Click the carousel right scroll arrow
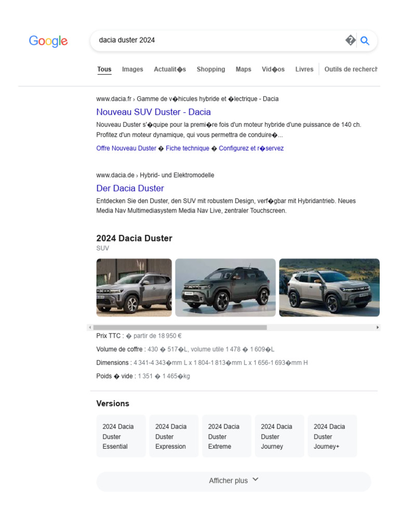Image resolution: width=399 pixels, height=532 pixels. [377, 327]
